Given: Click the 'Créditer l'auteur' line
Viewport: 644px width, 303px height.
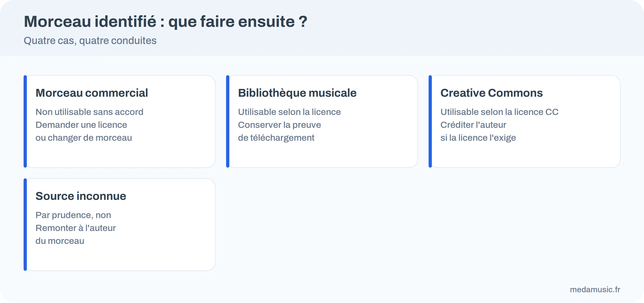Looking at the screenshot, I should click(x=473, y=125).
